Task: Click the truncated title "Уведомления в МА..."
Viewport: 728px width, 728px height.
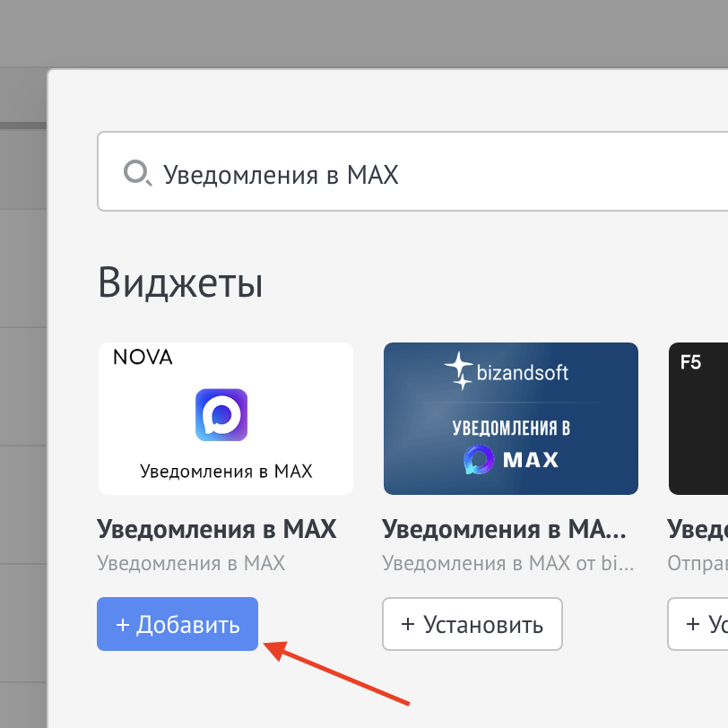Action: 504,529
